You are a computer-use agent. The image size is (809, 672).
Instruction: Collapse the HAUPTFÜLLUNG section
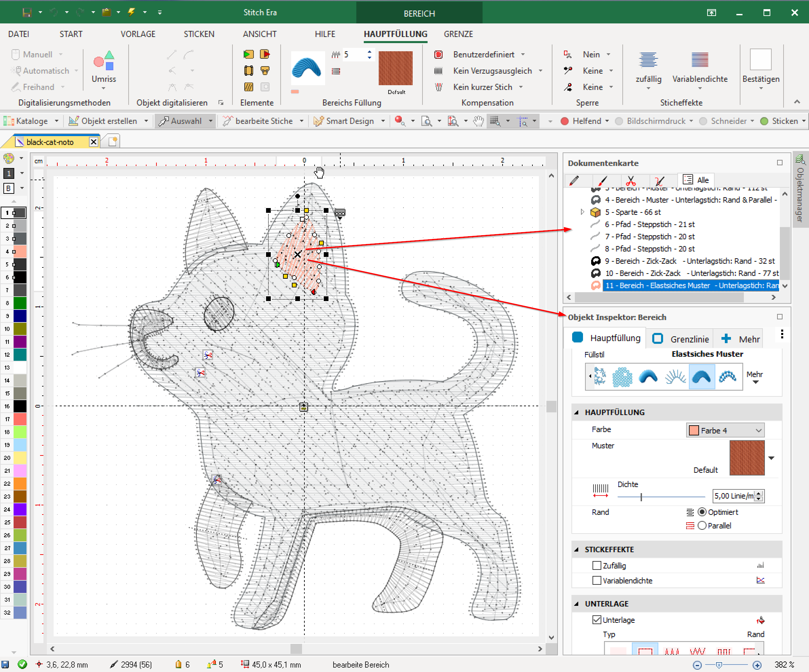click(x=577, y=412)
